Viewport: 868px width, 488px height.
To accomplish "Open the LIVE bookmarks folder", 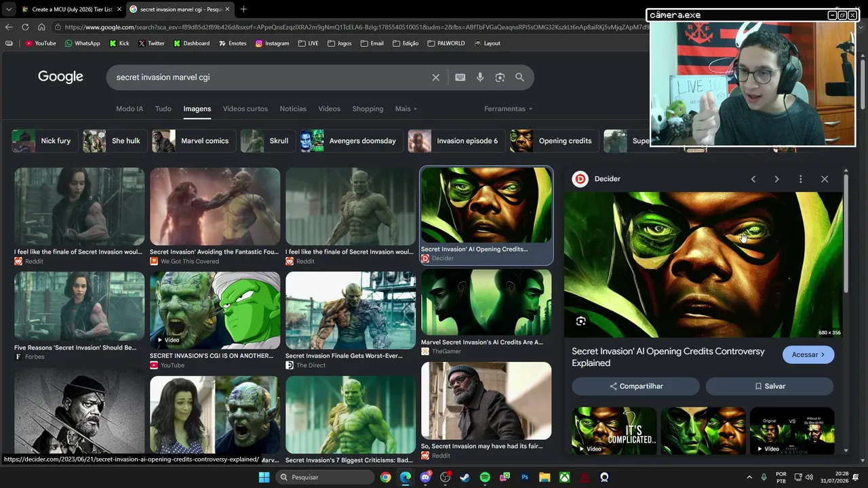I will coord(308,43).
